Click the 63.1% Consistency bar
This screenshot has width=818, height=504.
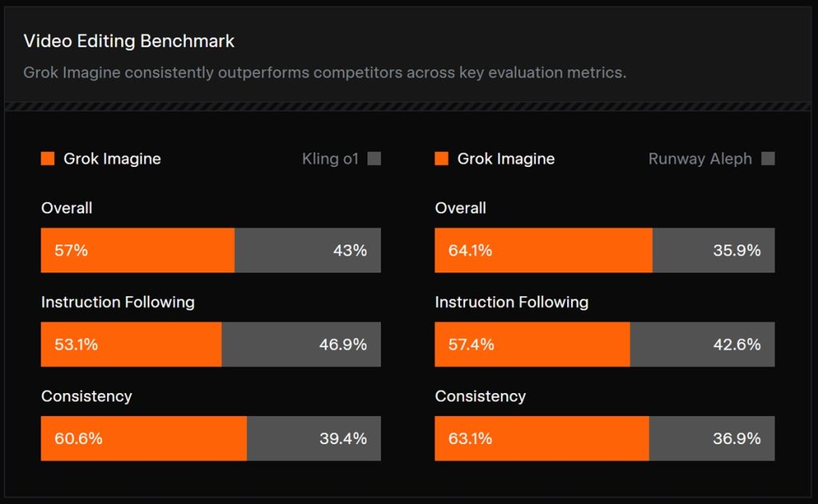tap(542, 439)
